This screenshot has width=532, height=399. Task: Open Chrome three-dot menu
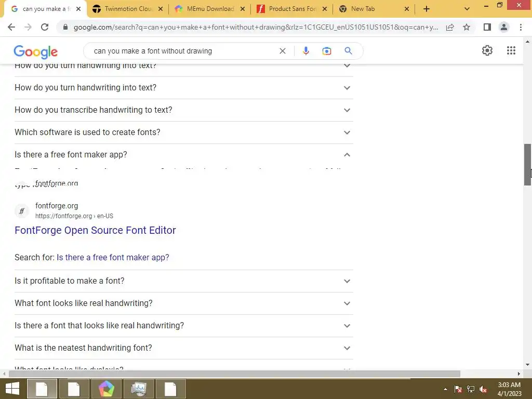(521, 27)
